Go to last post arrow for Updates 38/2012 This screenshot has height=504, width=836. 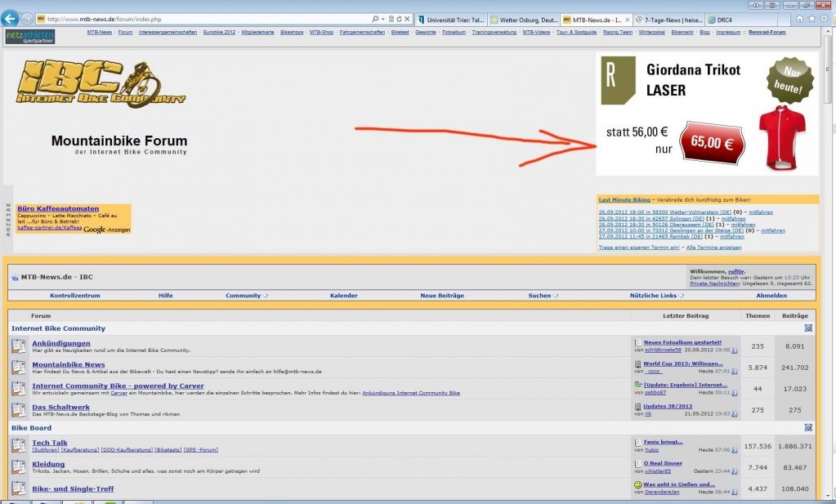click(x=735, y=414)
